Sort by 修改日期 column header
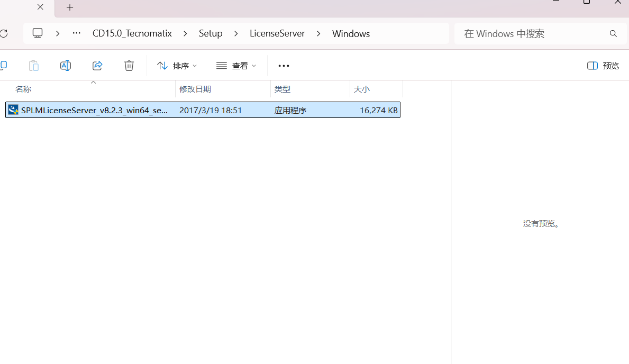The width and height of the screenshot is (629, 364). [x=195, y=89]
